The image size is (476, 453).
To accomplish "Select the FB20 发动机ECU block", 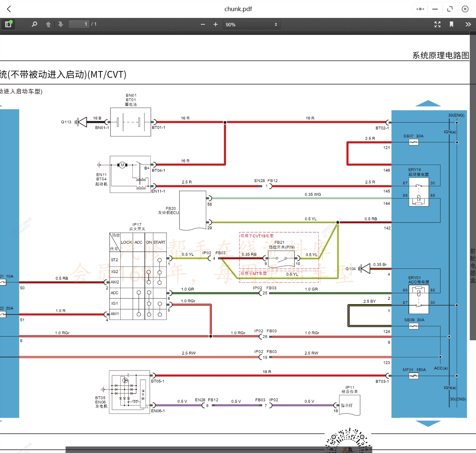I will [192, 210].
